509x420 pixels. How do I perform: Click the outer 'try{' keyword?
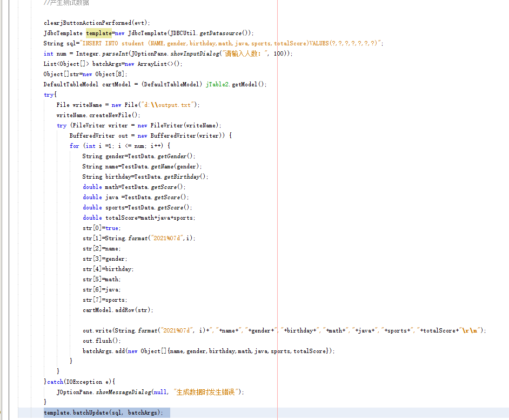50,94
